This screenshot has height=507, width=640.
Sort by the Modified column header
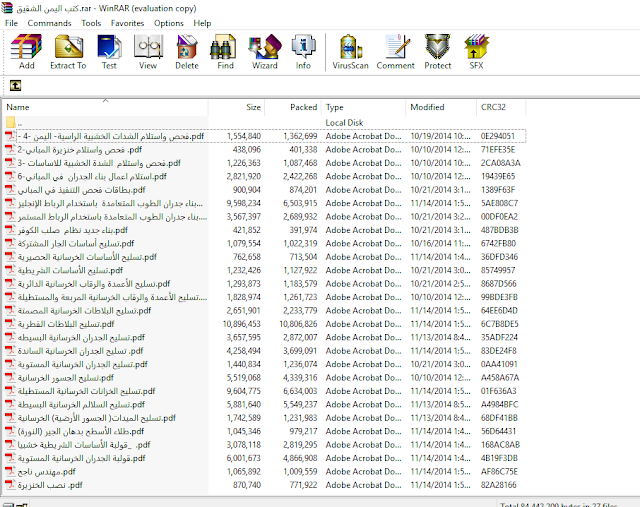tap(441, 107)
